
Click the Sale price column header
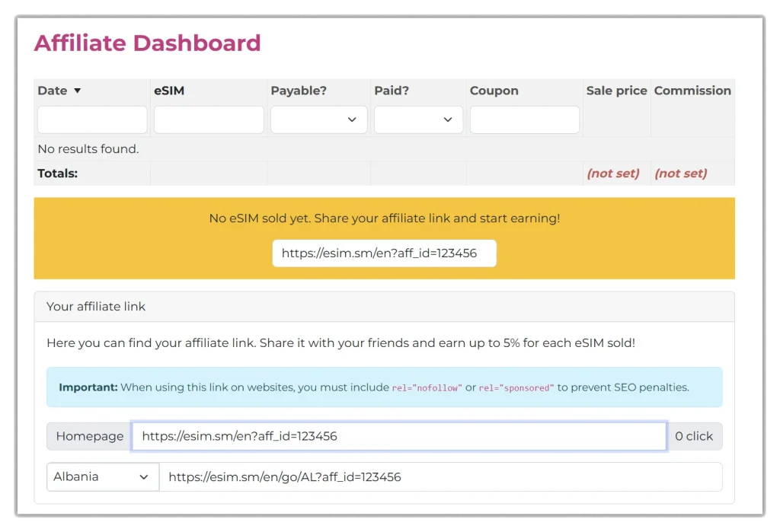(616, 91)
